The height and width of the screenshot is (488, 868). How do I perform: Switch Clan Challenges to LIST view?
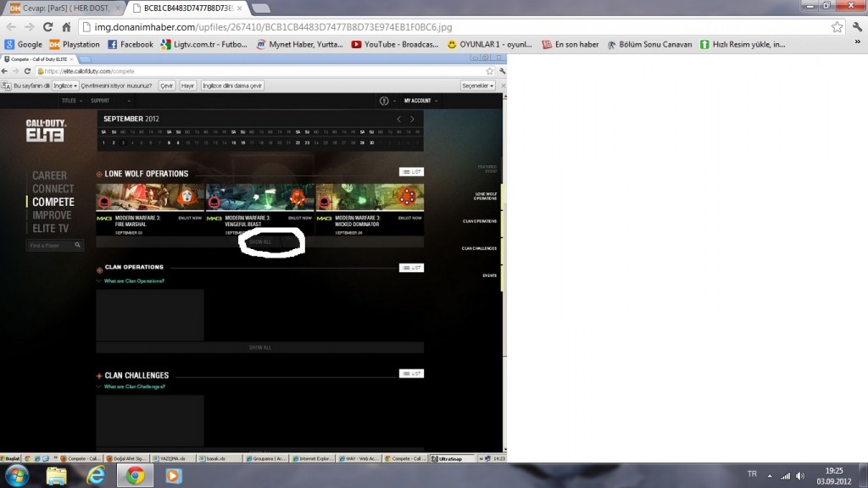(x=411, y=374)
